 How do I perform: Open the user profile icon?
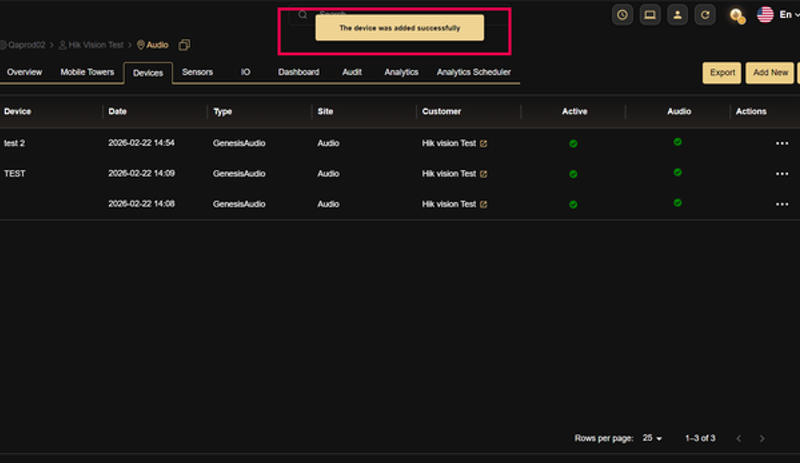(677, 15)
